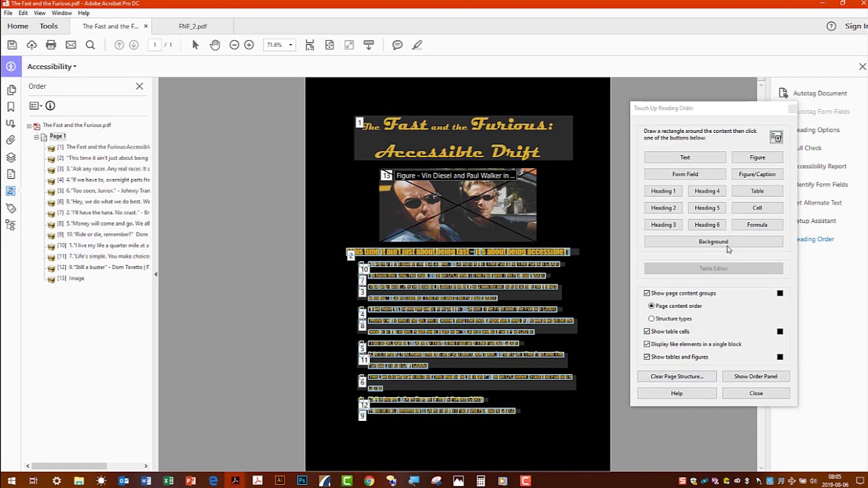The height and width of the screenshot is (488, 868).
Task: Click the fit width scrolling icon
Action: tap(310, 45)
